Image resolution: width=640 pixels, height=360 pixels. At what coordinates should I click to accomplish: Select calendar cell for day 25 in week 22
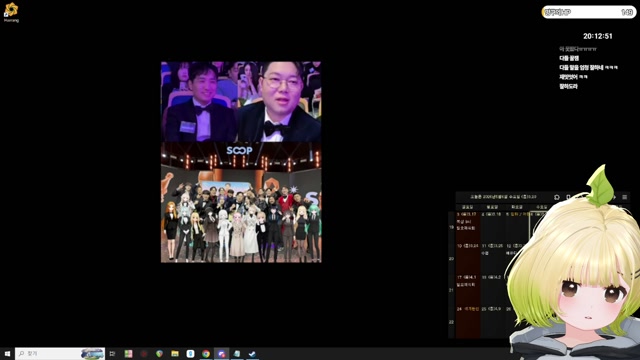coord(493,322)
